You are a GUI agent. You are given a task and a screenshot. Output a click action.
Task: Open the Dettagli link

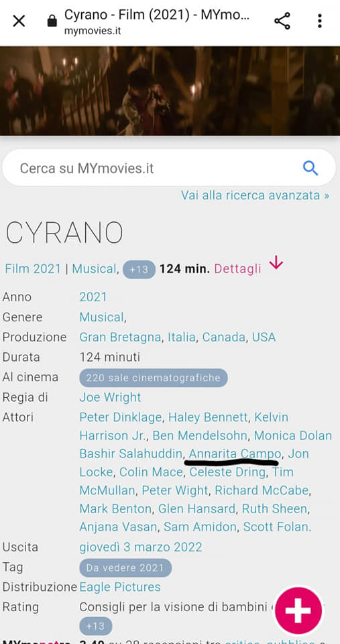[x=238, y=268]
